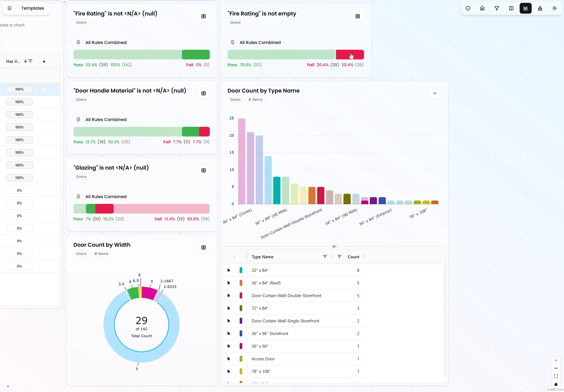The height and width of the screenshot is (392, 564).
Task: Toggle light/dark theme sun icon
Action: (554, 8)
